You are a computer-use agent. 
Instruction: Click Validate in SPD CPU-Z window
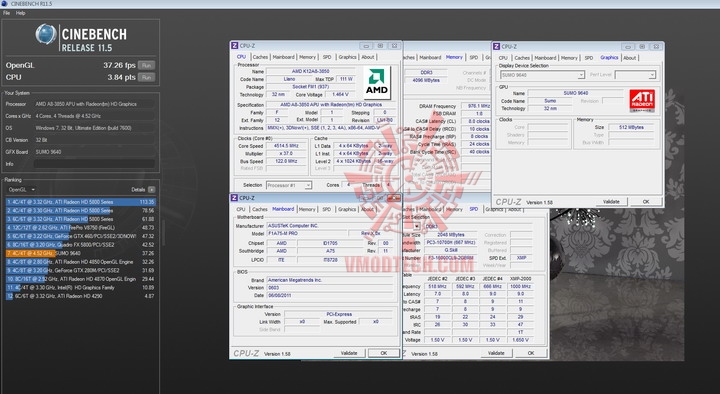tap(496, 353)
